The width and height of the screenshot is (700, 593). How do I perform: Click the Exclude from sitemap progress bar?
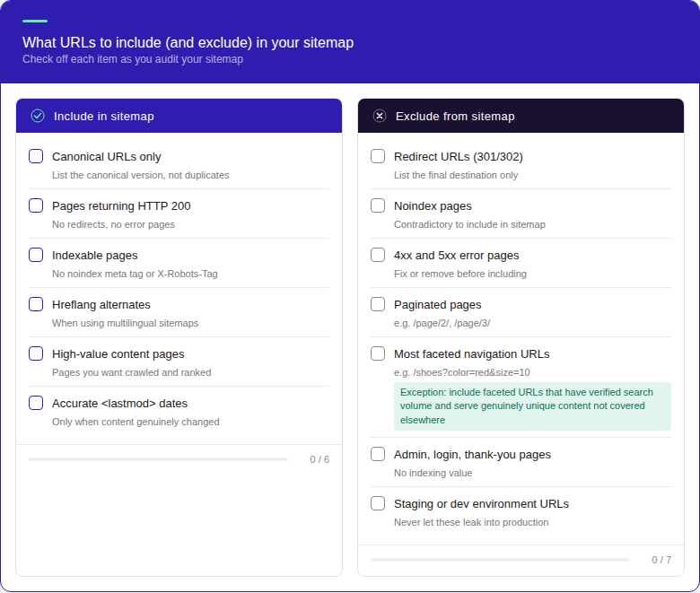coord(500,560)
